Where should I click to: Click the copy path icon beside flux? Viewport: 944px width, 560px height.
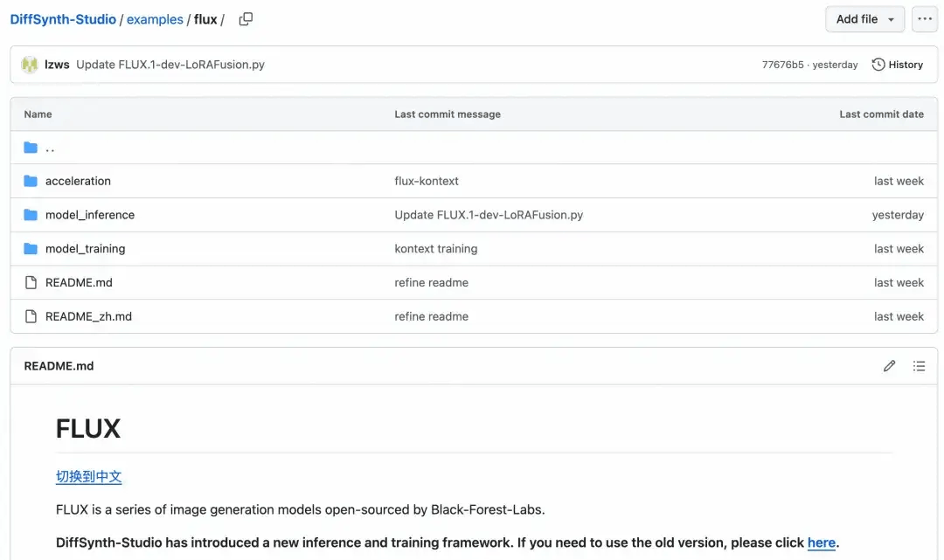(245, 18)
